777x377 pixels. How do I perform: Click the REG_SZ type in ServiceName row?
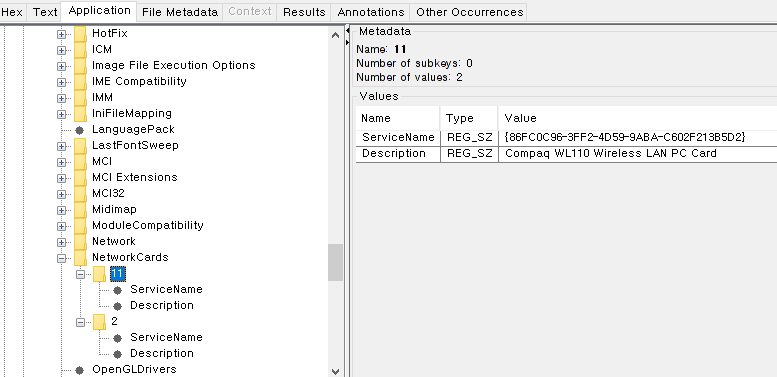tap(470, 138)
